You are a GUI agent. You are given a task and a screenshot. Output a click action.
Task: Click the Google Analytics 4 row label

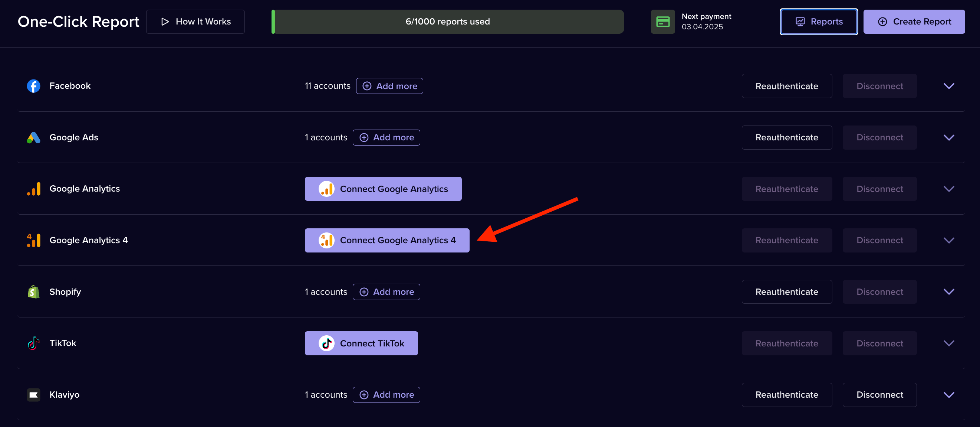tap(89, 240)
